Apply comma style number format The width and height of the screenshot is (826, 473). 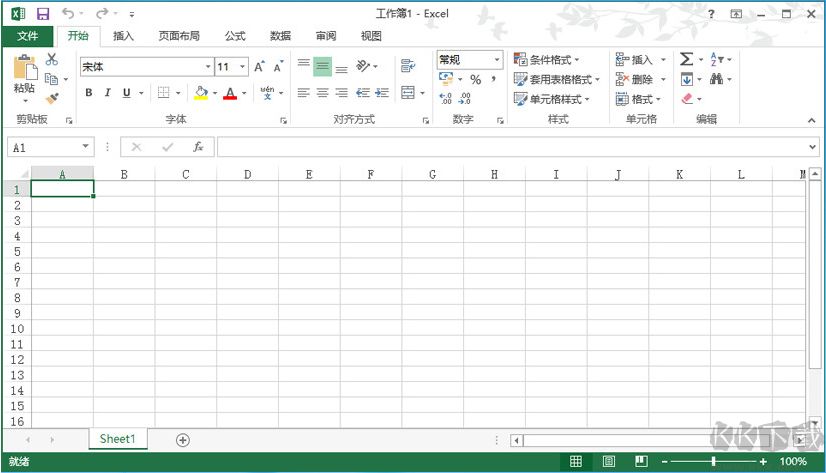[x=494, y=80]
